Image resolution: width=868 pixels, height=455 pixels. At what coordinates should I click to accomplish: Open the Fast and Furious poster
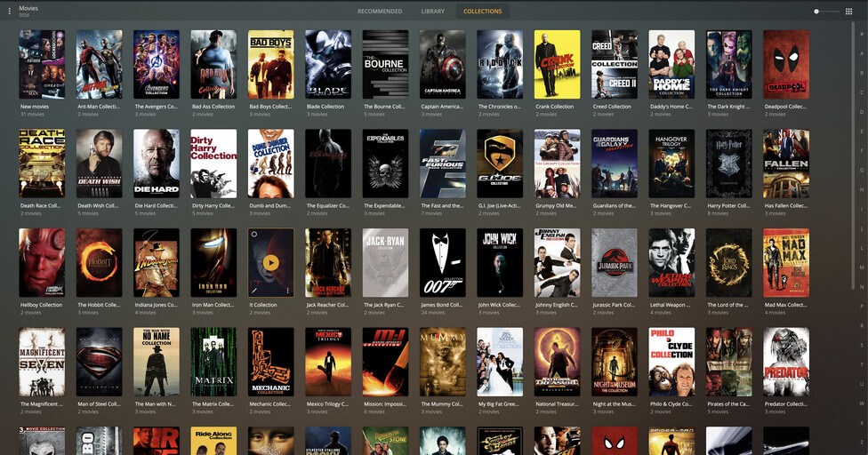pyautogui.click(x=443, y=164)
